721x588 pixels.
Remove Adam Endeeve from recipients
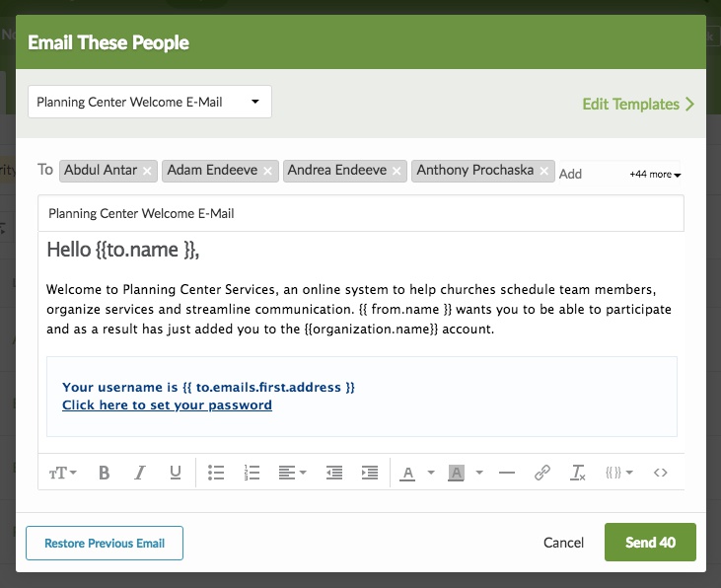point(267,171)
